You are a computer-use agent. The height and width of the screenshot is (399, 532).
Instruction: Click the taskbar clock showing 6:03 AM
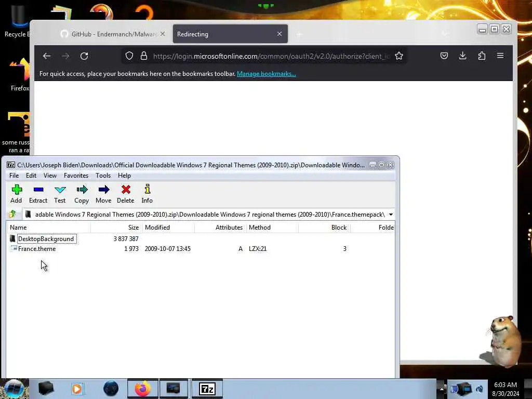coord(506,389)
